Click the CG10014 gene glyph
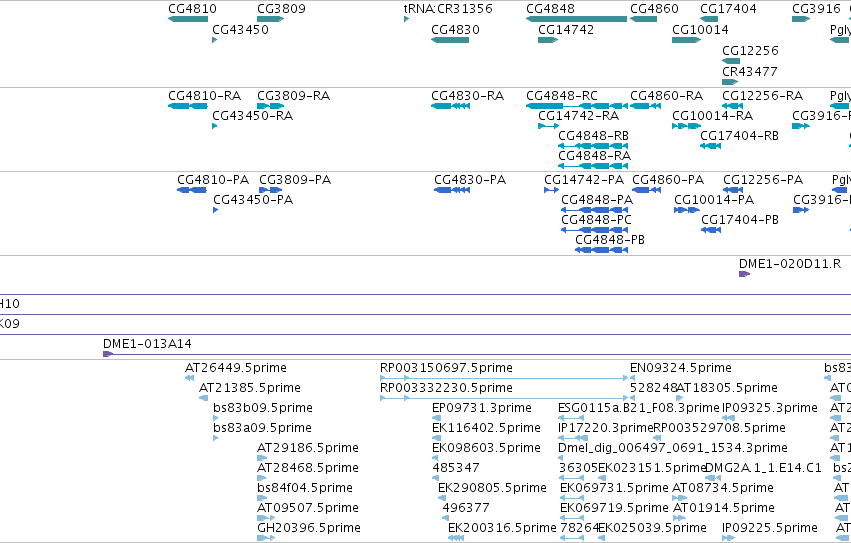This screenshot has width=851, height=543. point(686,40)
